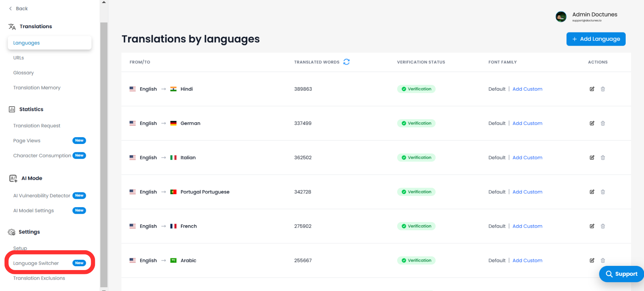The width and height of the screenshot is (644, 291).
Task: Edit the English to French language row
Action: (592, 226)
